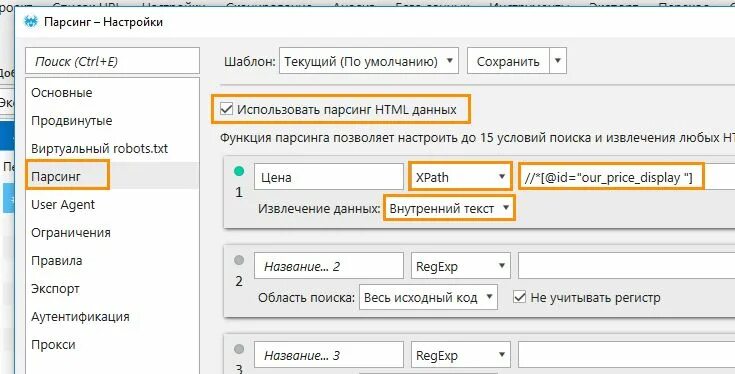Toggle green status dot for rule 1
The image size is (735, 374).
pos(239,172)
